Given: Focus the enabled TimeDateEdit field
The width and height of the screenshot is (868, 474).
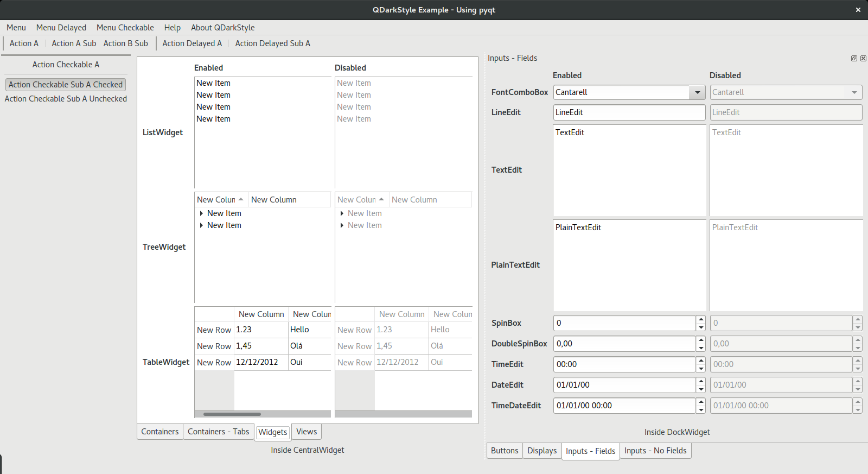Looking at the screenshot, I should click(x=624, y=406).
